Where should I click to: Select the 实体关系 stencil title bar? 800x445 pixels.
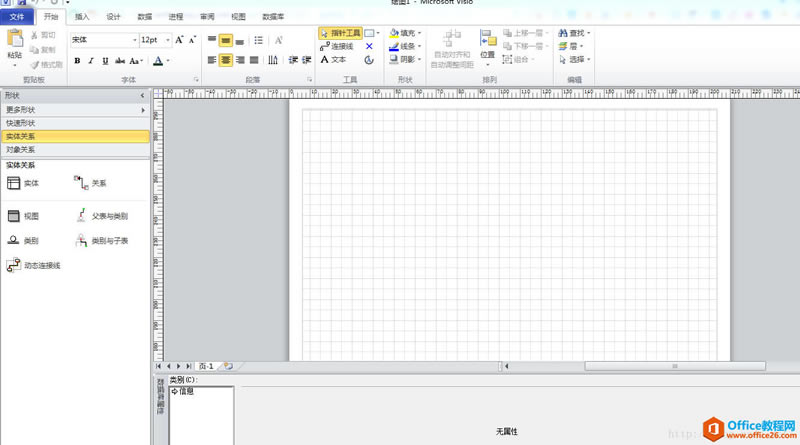[75, 136]
